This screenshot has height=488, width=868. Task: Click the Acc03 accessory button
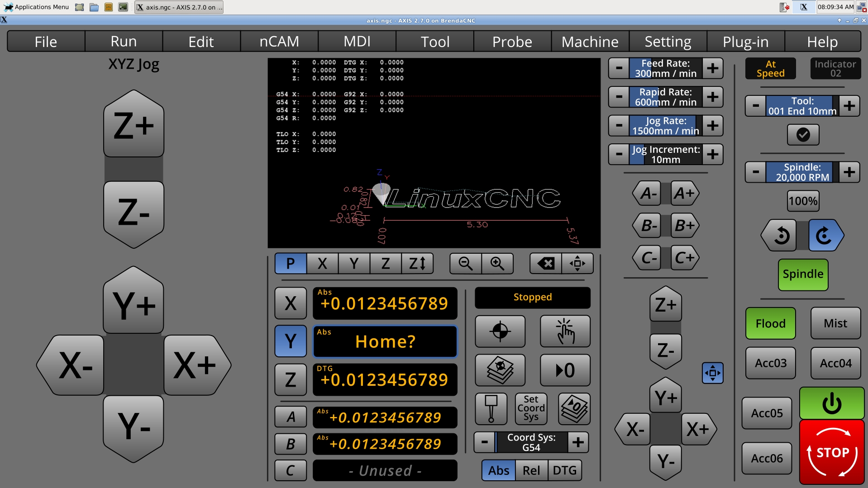(770, 363)
